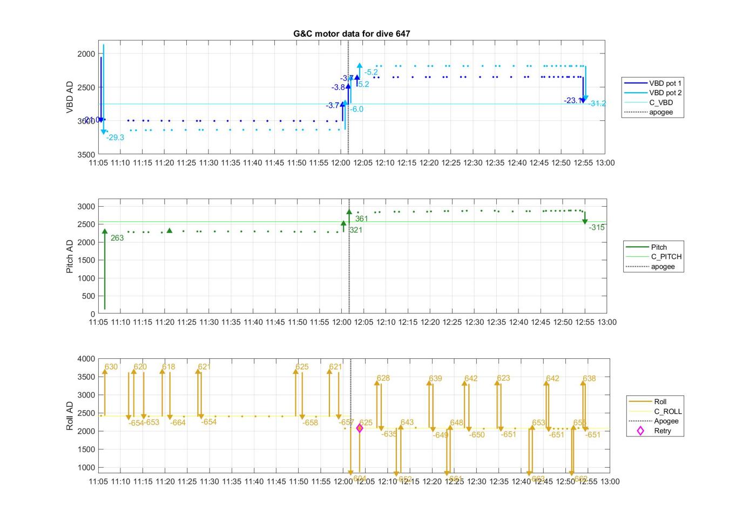Viewport: 756px width, 532px height.
Task: Click the magenta Retry diamond in the Roll plot
Action: point(360,428)
